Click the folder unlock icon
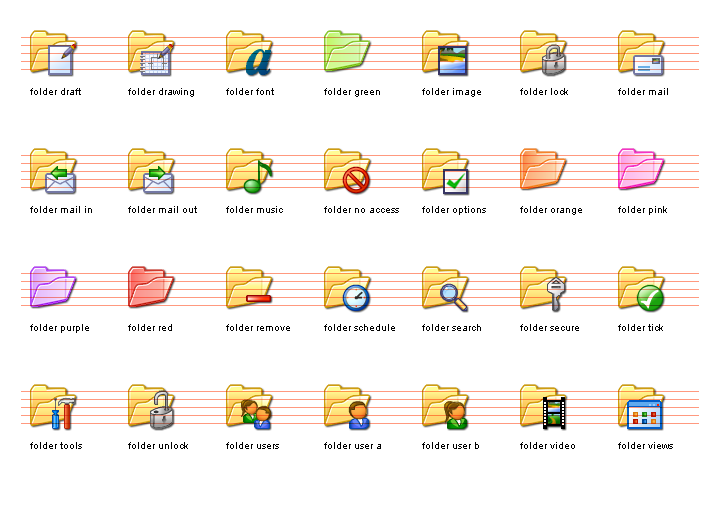The height and width of the screenshot is (515, 720). [x=151, y=407]
